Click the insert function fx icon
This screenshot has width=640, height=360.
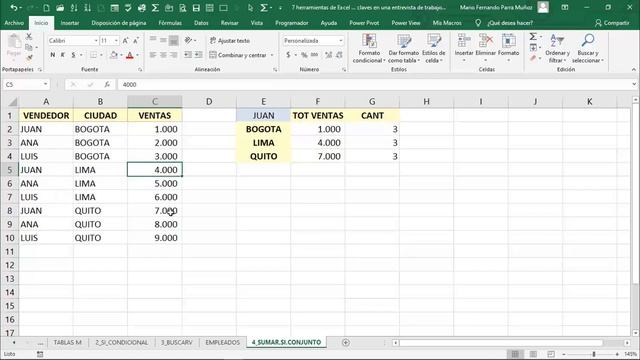click(107, 84)
